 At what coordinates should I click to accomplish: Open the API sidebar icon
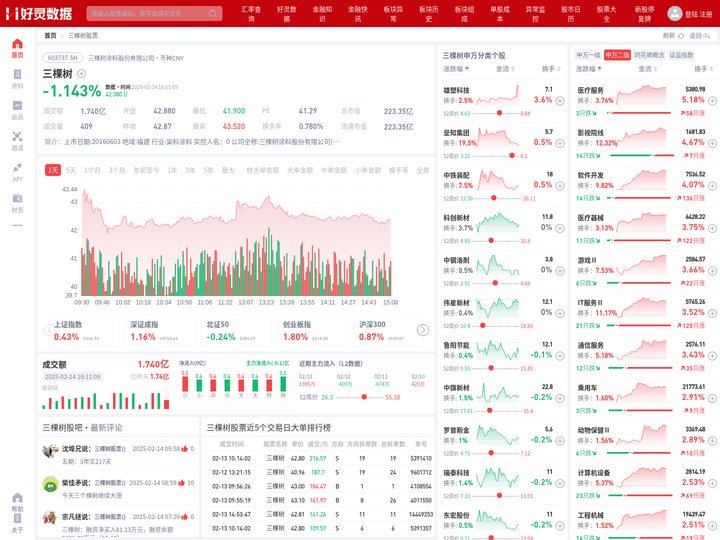(17, 168)
